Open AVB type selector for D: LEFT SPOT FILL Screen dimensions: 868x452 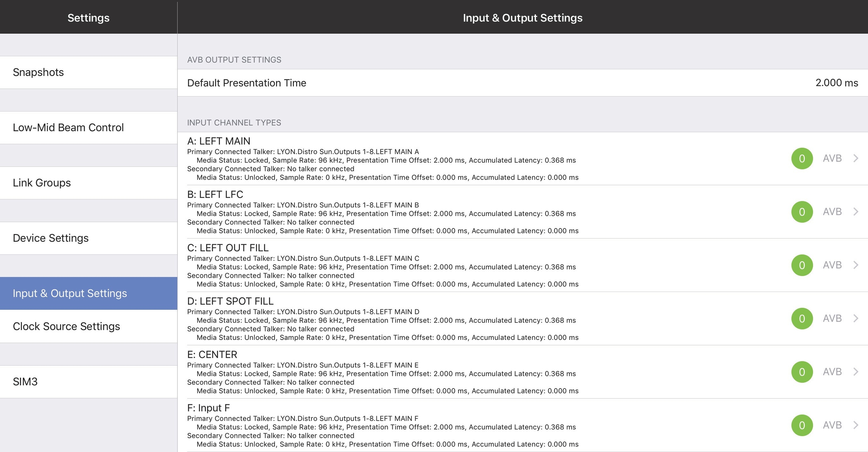click(832, 319)
